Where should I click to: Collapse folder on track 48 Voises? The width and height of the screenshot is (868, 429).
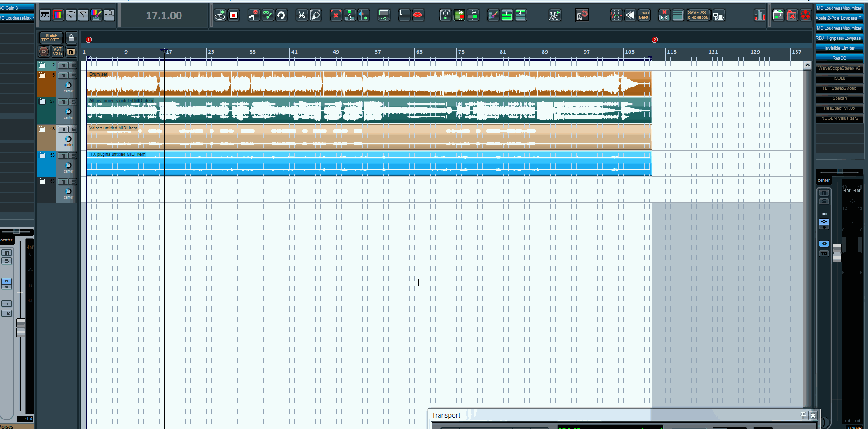click(x=42, y=129)
